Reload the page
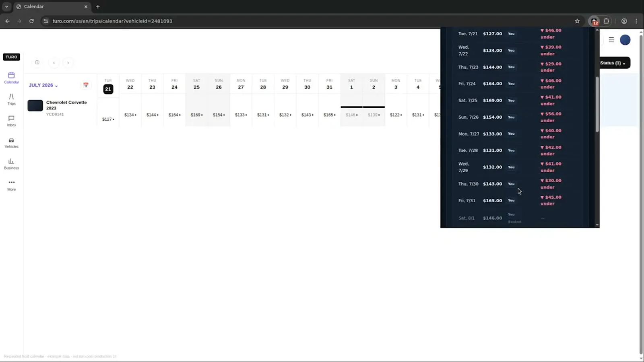 point(31,21)
